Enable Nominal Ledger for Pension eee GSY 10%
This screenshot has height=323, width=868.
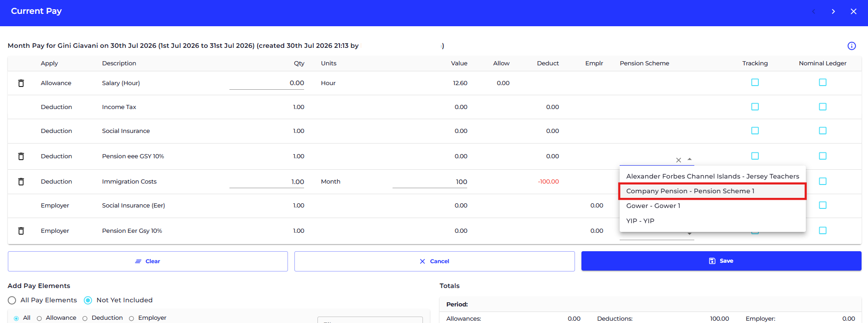(822, 156)
